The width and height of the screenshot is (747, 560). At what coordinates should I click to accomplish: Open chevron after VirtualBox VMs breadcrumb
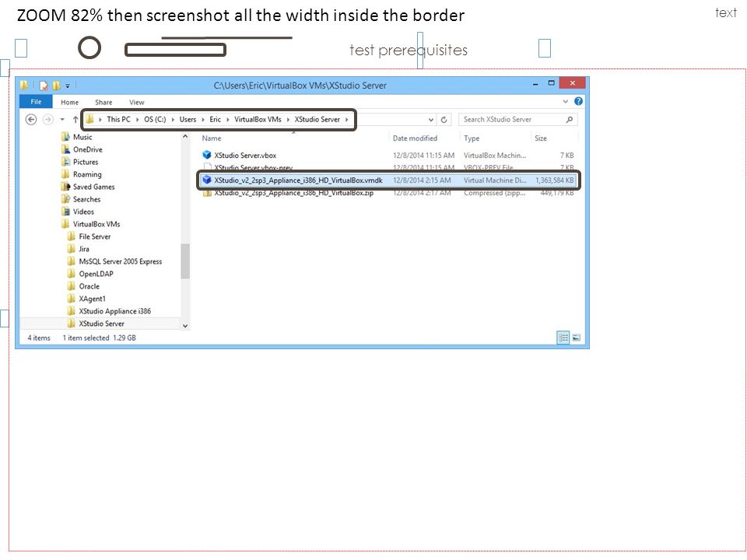coord(288,120)
